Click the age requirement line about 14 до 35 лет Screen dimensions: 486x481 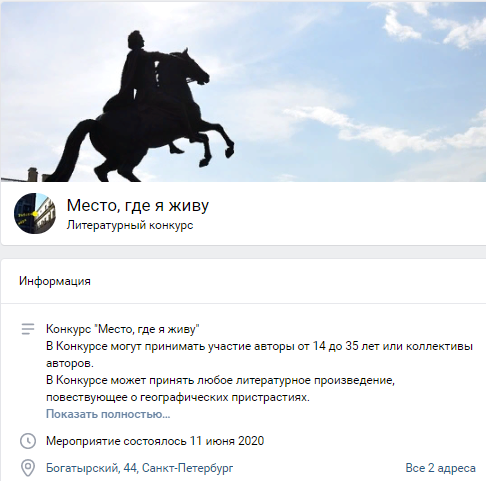[259, 346]
